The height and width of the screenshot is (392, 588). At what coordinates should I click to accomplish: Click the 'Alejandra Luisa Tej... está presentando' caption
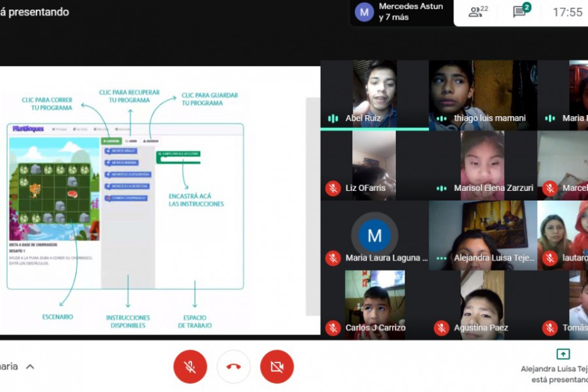coord(554,374)
